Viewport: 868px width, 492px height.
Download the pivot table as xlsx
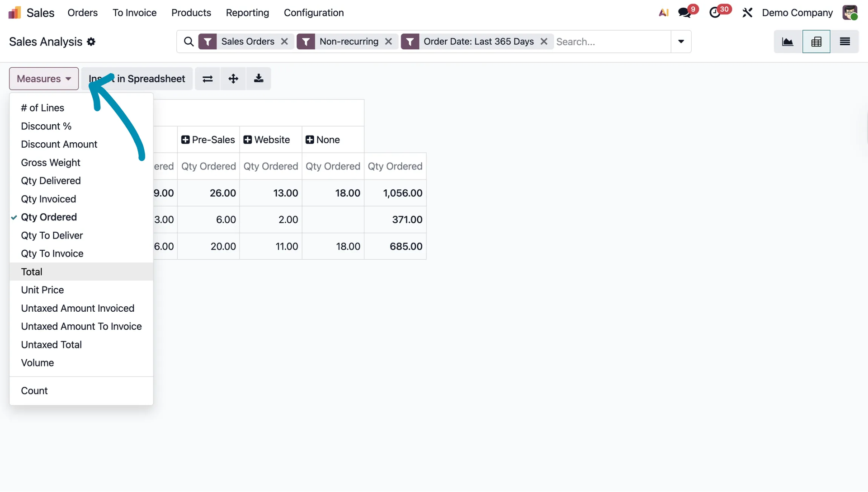click(259, 79)
